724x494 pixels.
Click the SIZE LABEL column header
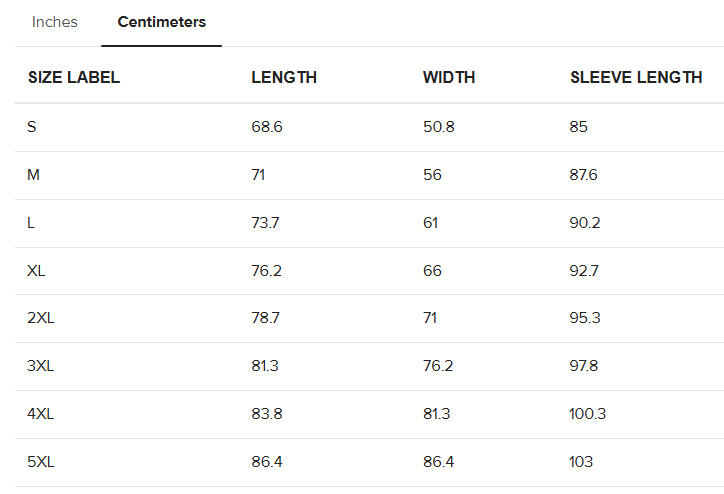click(x=74, y=77)
